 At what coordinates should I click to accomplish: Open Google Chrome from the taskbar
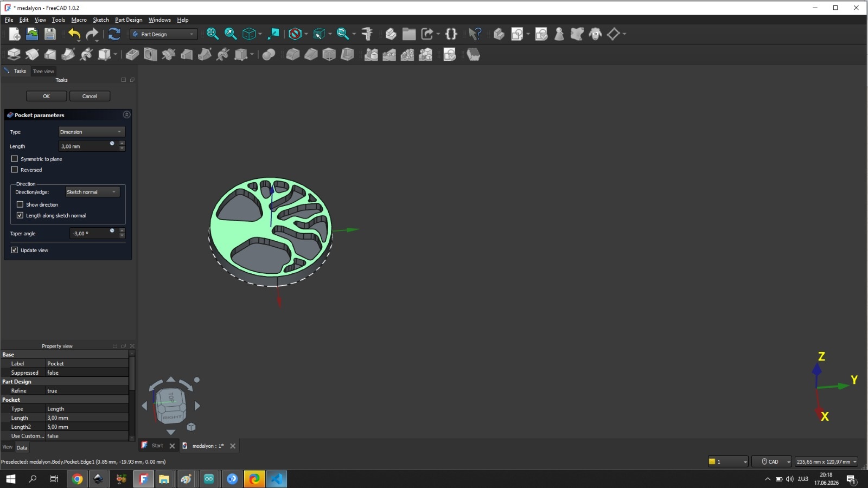click(77, 479)
